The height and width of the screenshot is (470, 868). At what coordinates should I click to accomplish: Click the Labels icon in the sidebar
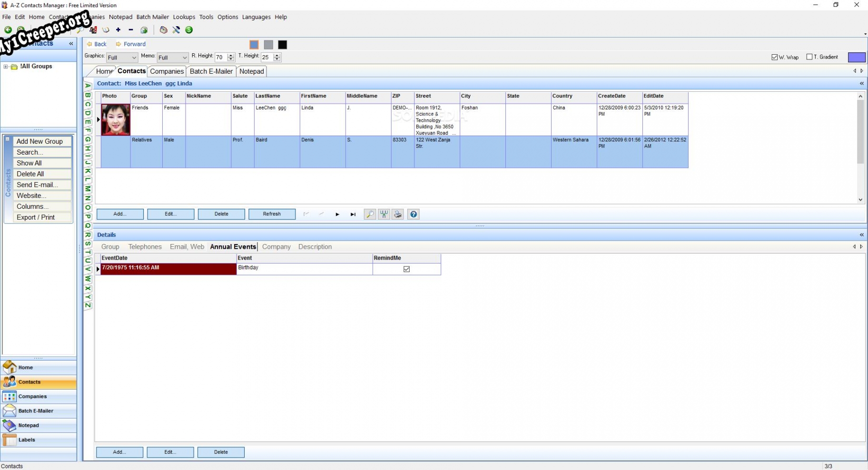[9, 440]
